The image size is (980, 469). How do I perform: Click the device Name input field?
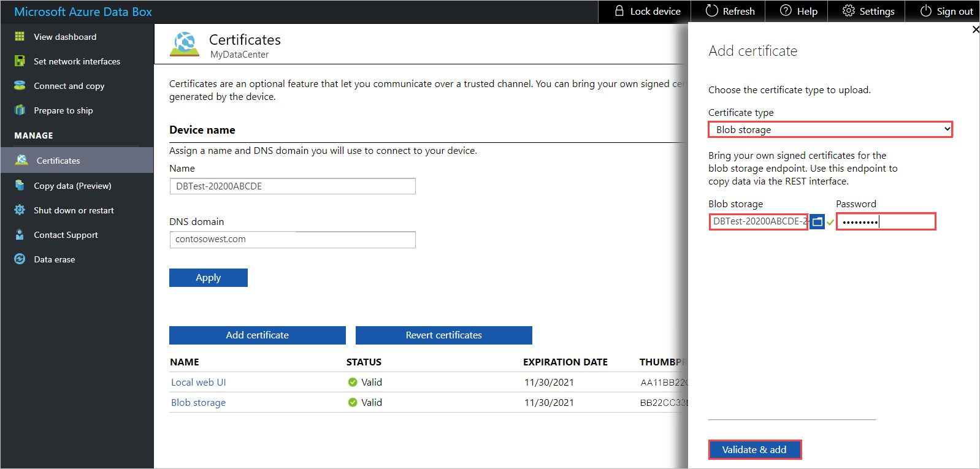pos(293,186)
